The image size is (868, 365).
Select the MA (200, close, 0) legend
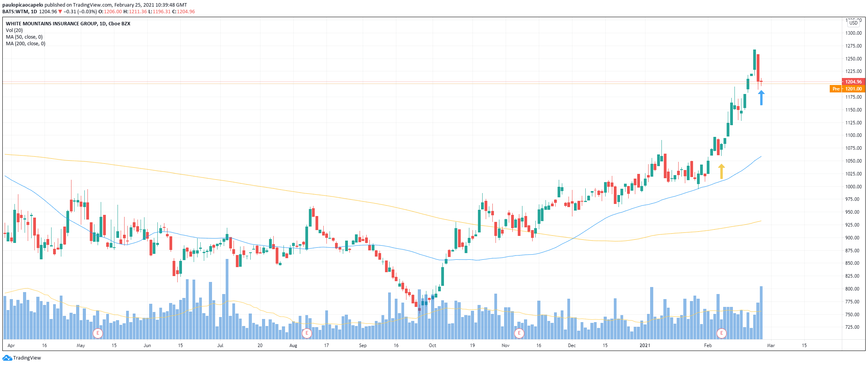pyautogui.click(x=25, y=44)
